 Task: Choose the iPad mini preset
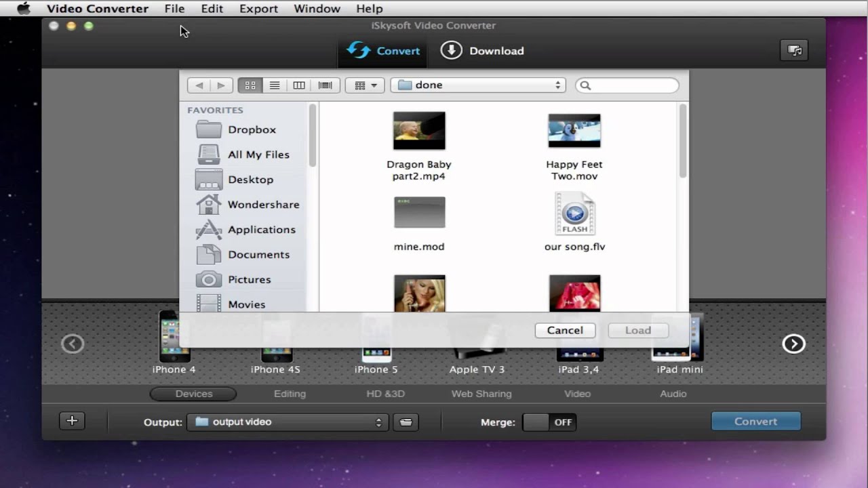click(x=679, y=342)
